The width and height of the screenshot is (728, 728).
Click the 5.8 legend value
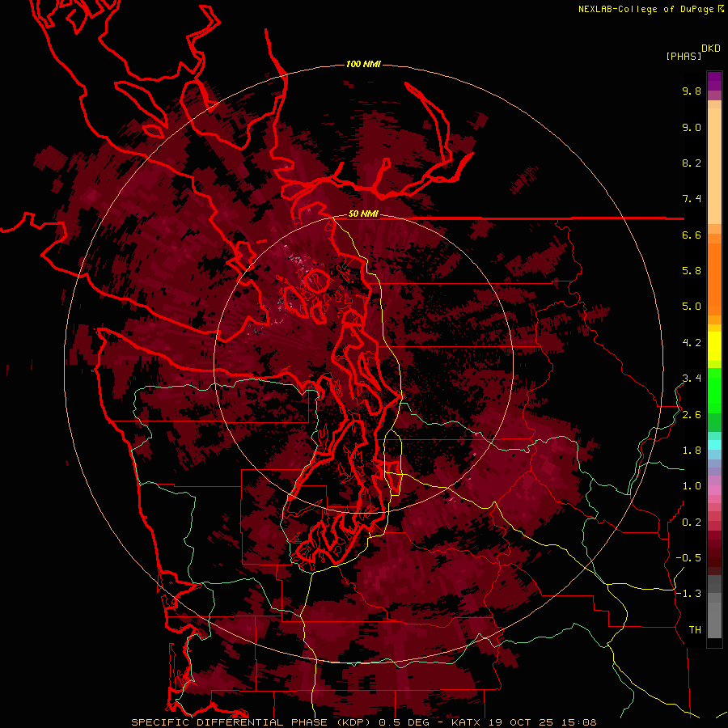pos(692,271)
